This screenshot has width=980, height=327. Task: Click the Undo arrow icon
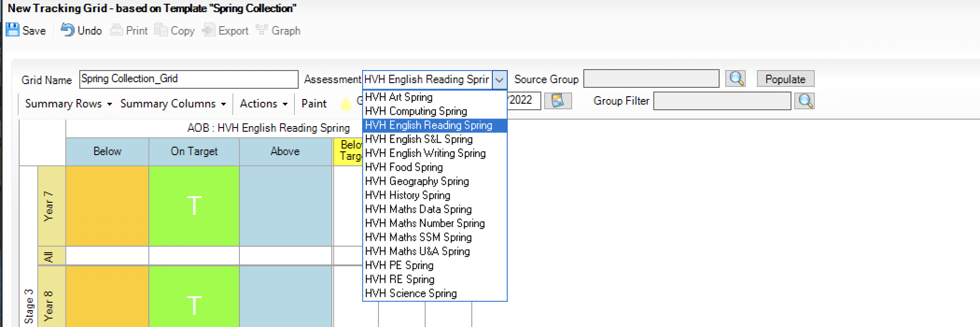(68, 30)
